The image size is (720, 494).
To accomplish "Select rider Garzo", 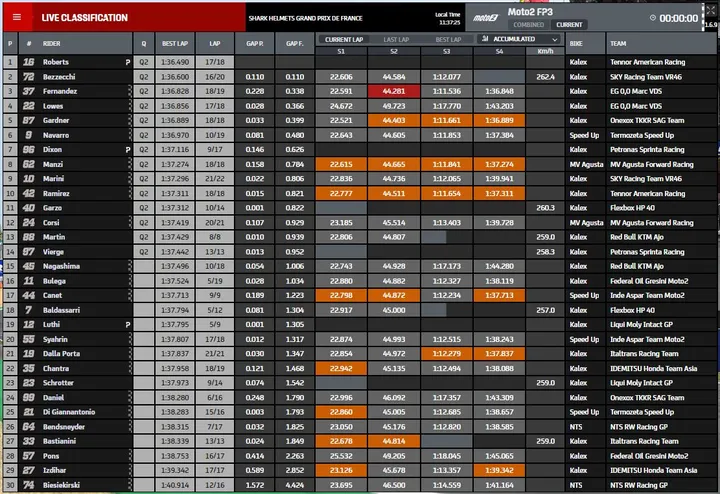I will click(52, 208).
